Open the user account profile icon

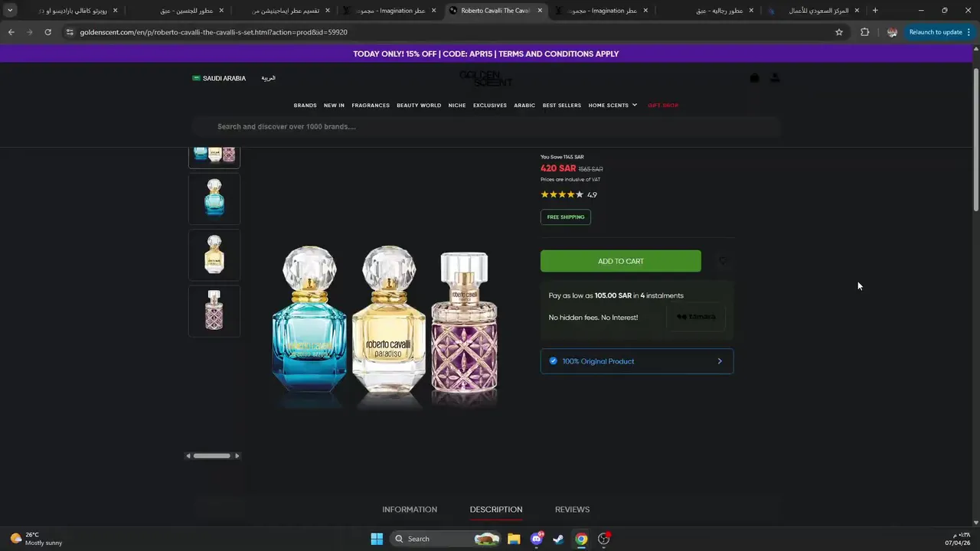(x=775, y=78)
